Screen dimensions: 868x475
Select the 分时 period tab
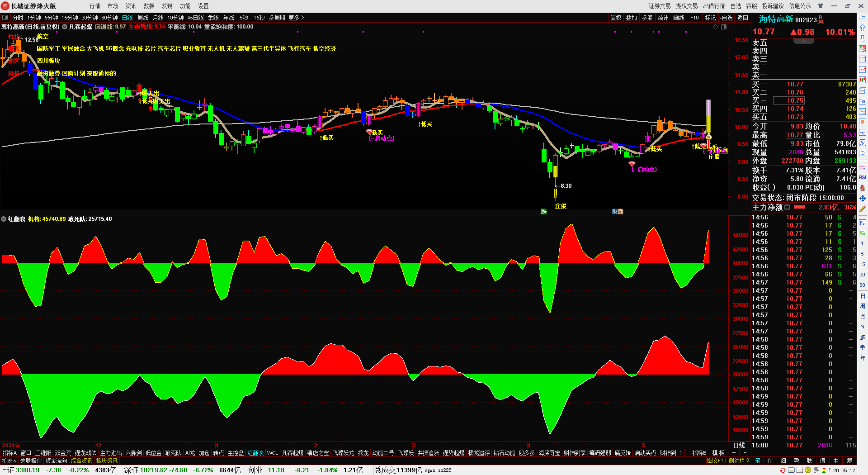[18, 18]
